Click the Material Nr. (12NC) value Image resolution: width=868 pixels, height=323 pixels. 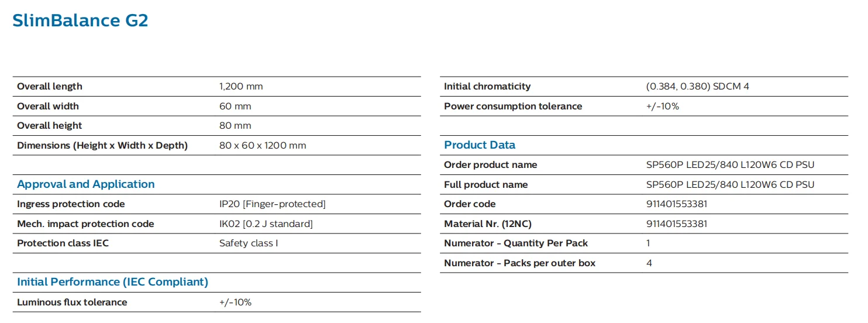(x=676, y=224)
